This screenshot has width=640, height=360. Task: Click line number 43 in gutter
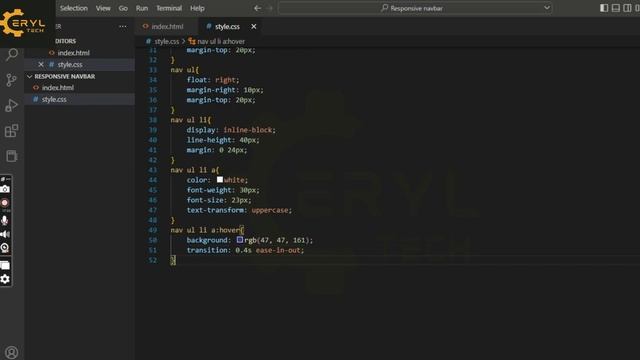152,170
